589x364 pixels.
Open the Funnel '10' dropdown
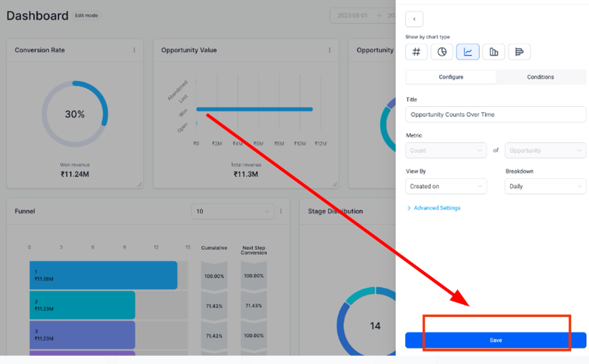pos(233,211)
